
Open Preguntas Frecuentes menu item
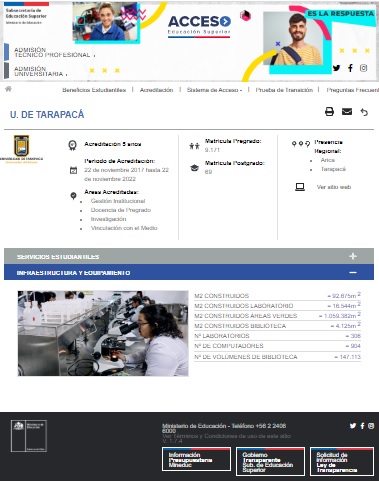tap(353, 90)
